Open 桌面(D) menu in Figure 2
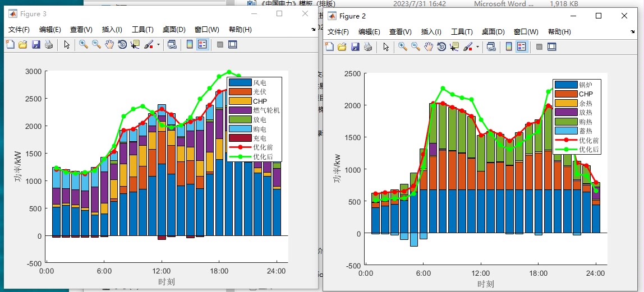The height and width of the screenshot is (292, 644). coord(493,32)
